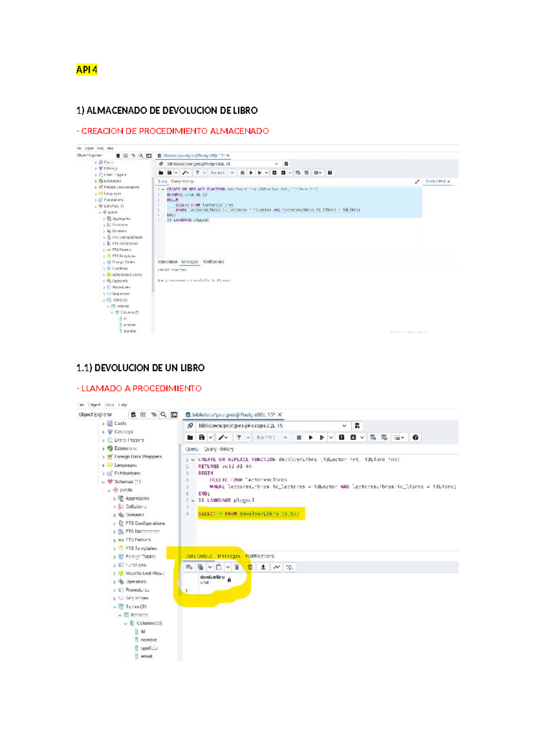Image resolution: width=535 pixels, height=756 pixels.
Task: Click search objects magnifier in second Object Explorer
Action: point(164,415)
